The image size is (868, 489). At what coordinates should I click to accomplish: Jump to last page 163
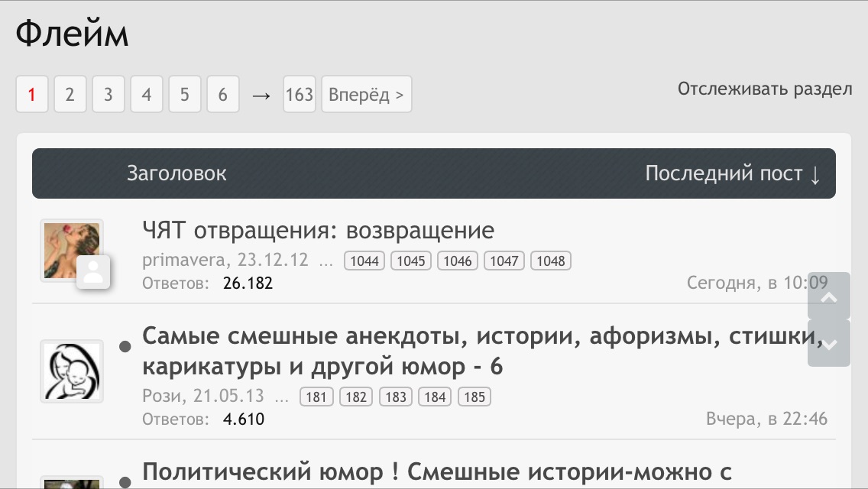300,94
